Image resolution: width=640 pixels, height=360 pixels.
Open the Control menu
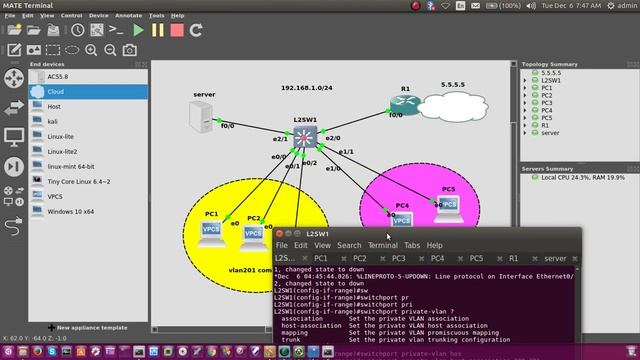coord(71,16)
